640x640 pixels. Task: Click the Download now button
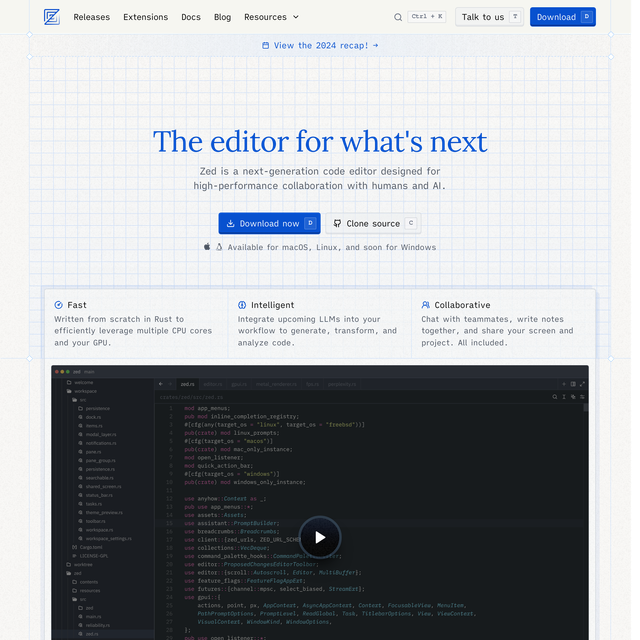point(269,223)
